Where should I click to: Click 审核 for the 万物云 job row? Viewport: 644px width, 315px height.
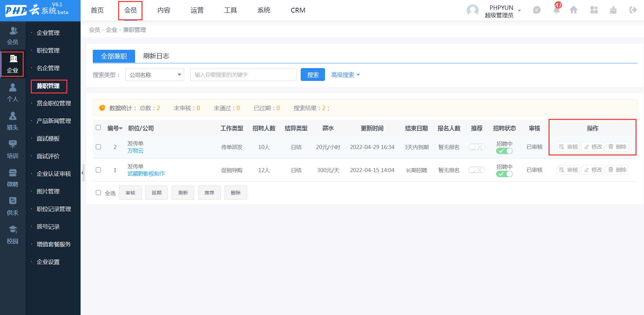568,147
